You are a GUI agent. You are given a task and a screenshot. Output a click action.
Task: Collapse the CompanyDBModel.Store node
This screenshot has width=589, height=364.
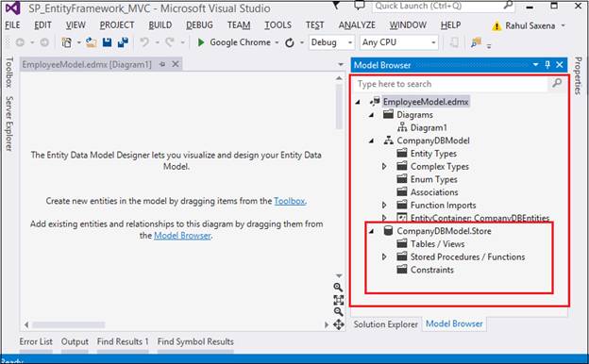coord(371,231)
